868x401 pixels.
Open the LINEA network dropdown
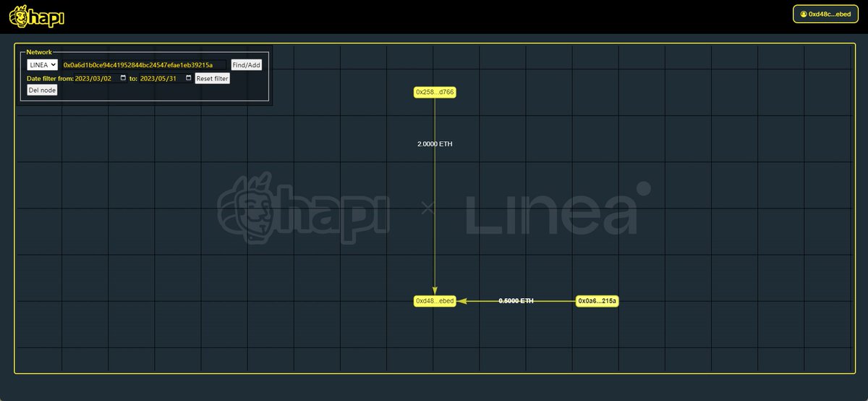point(43,65)
